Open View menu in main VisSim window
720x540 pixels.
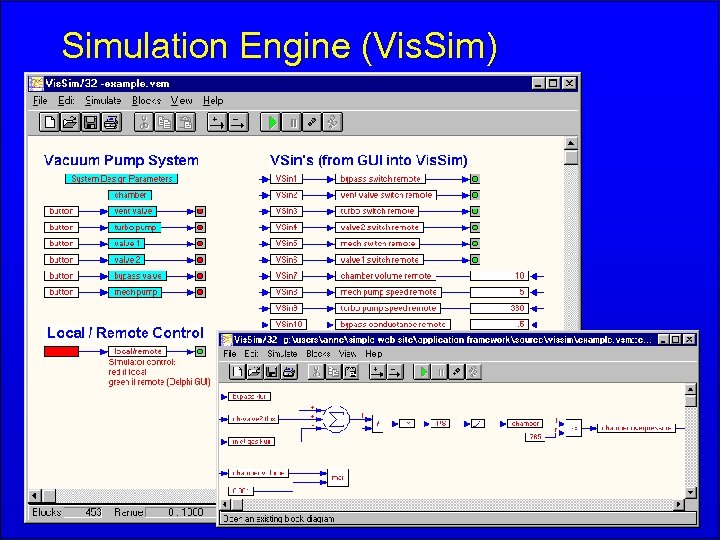point(181,101)
